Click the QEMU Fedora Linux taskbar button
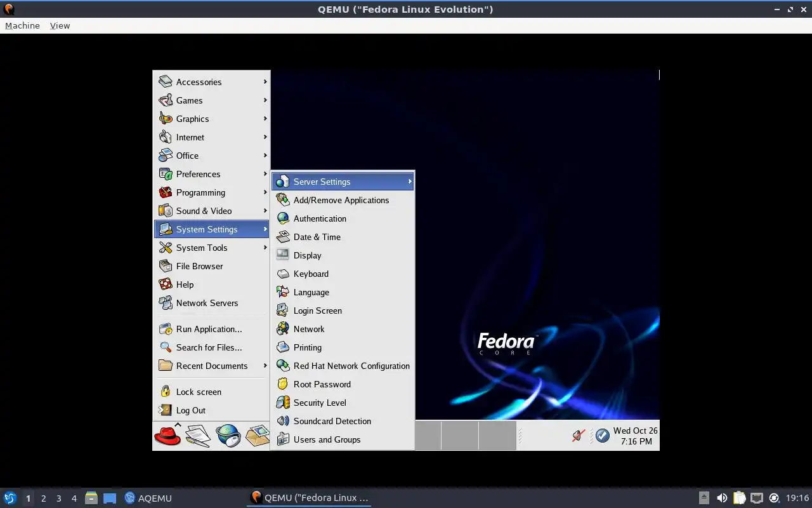The height and width of the screenshot is (508, 812). (310, 498)
